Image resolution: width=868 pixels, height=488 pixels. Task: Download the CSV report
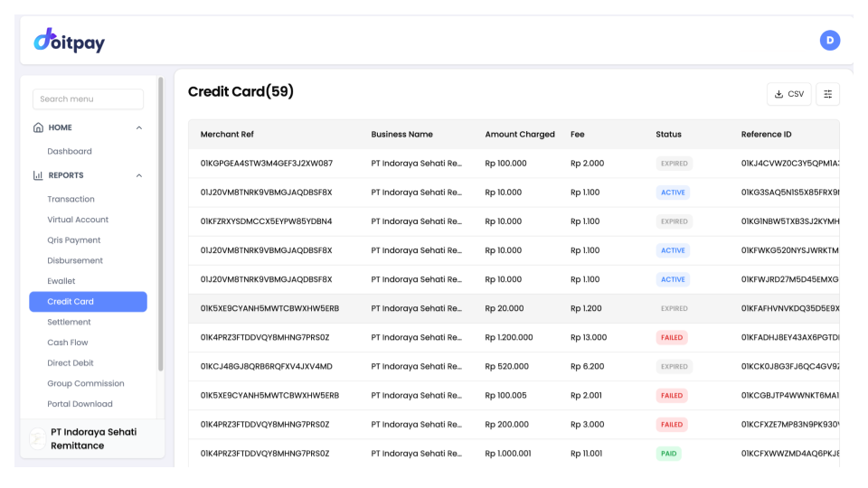(x=788, y=94)
